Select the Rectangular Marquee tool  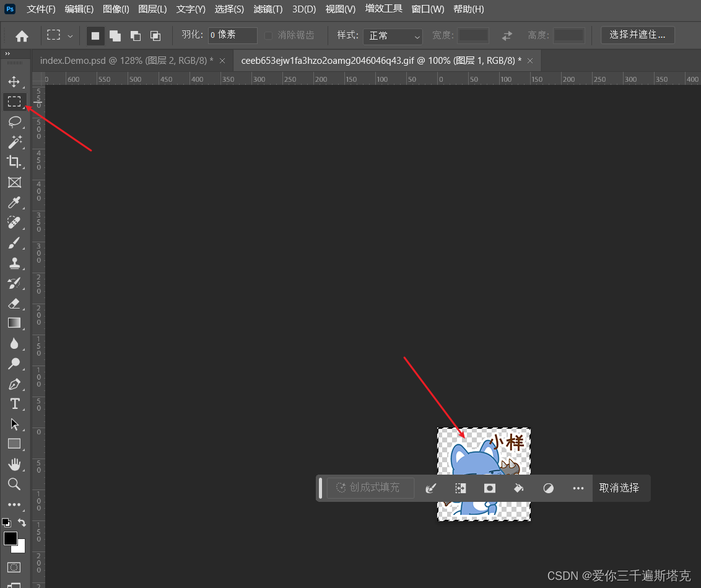point(14,102)
